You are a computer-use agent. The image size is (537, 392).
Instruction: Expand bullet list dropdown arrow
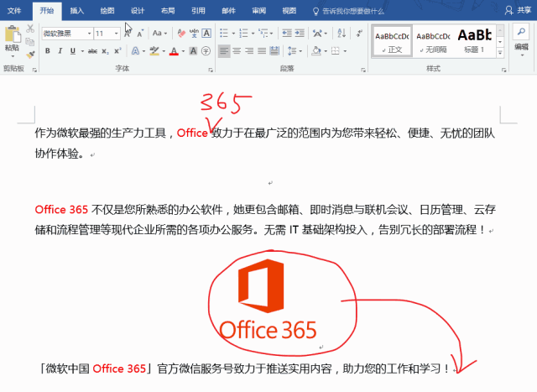coord(233,34)
